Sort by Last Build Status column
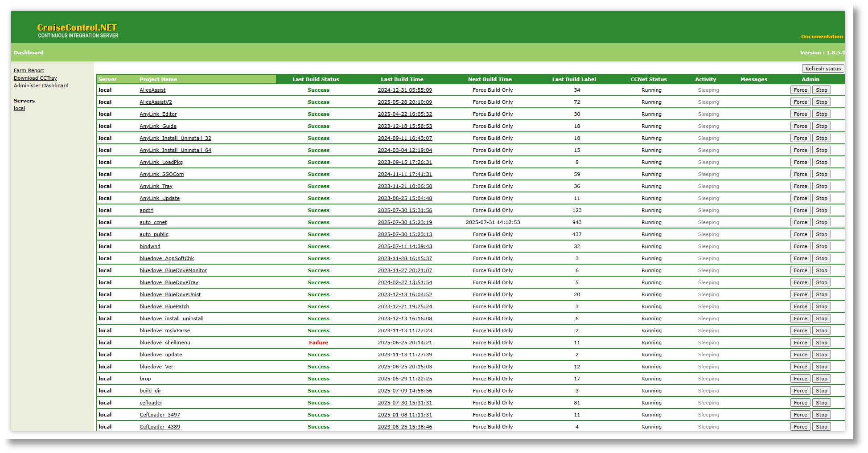 [316, 79]
